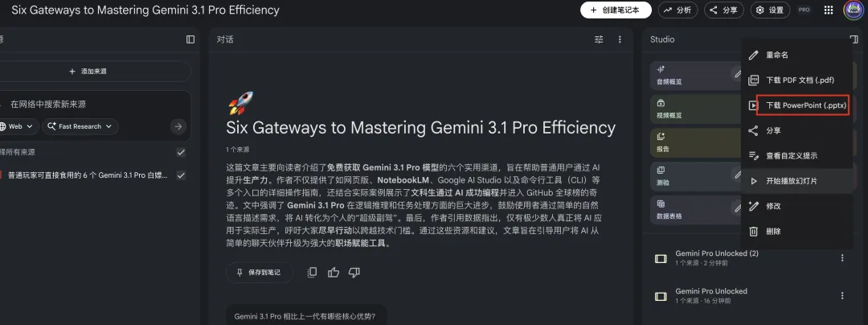This screenshot has width=868, height=325.
Task: Open the Google apps grid icon
Action: point(829,10)
